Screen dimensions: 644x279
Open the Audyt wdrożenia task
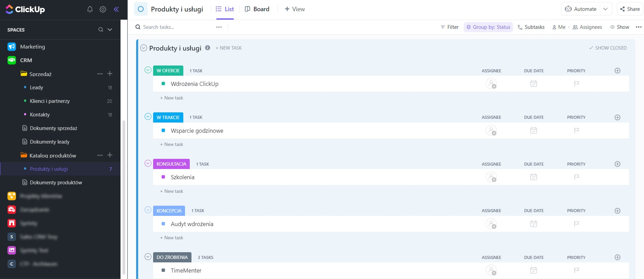[x=192, y=224]
